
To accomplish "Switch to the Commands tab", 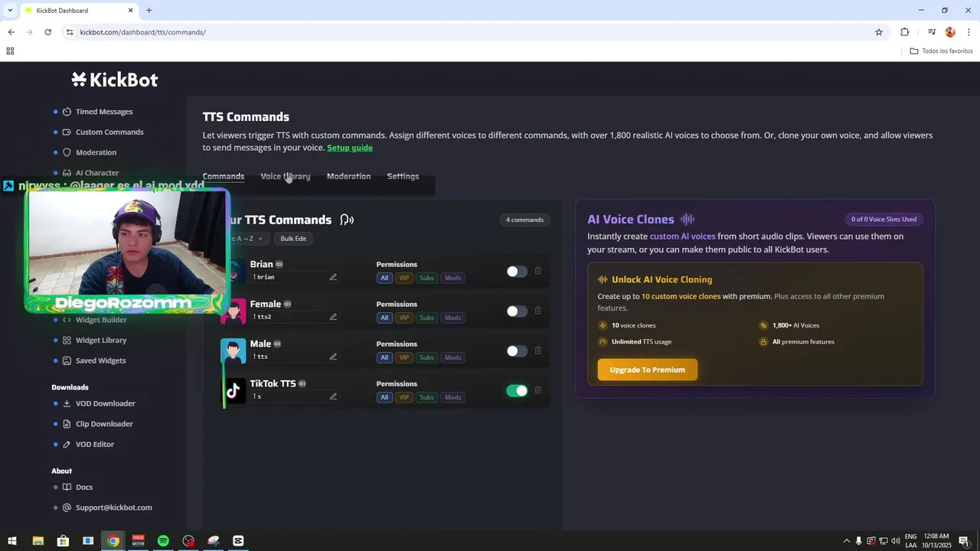I will pos(224,176).
